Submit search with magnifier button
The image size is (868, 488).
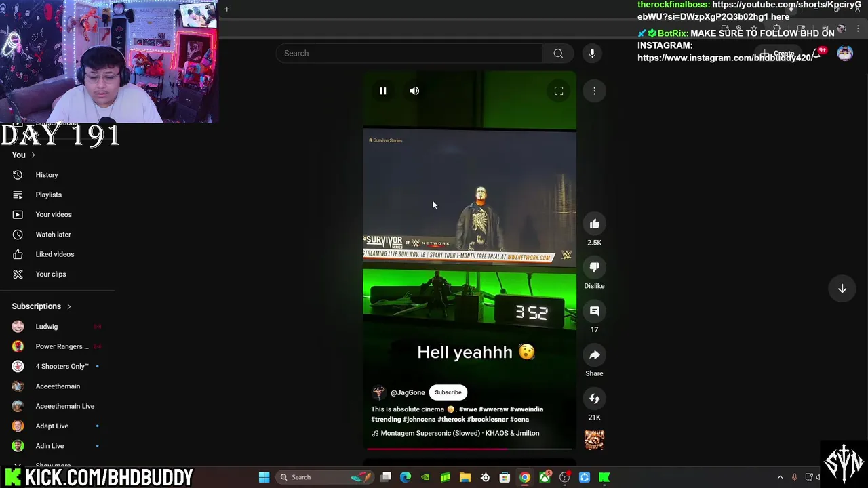558,53
